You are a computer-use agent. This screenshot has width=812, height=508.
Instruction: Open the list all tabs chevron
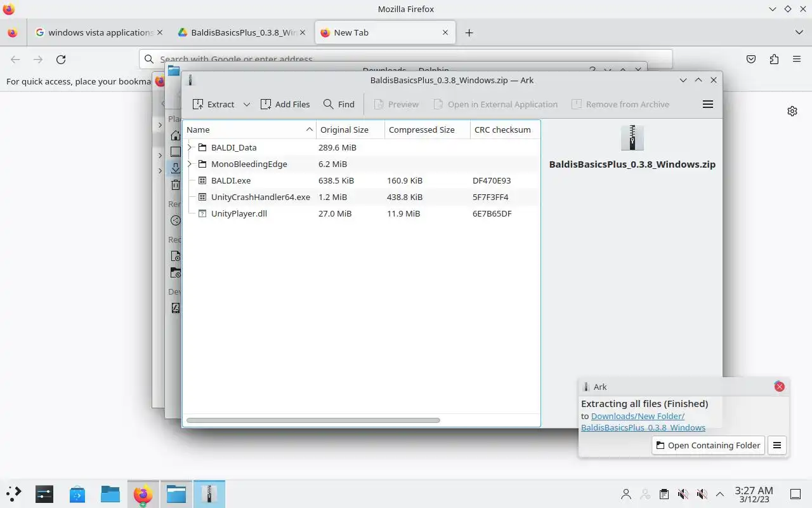click(x=799, y=32)
